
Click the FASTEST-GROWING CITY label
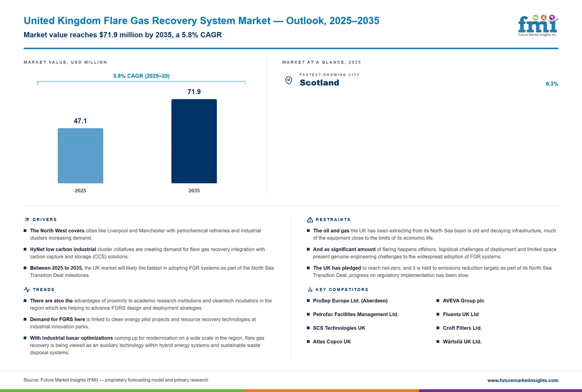click(x=329, y=75)
